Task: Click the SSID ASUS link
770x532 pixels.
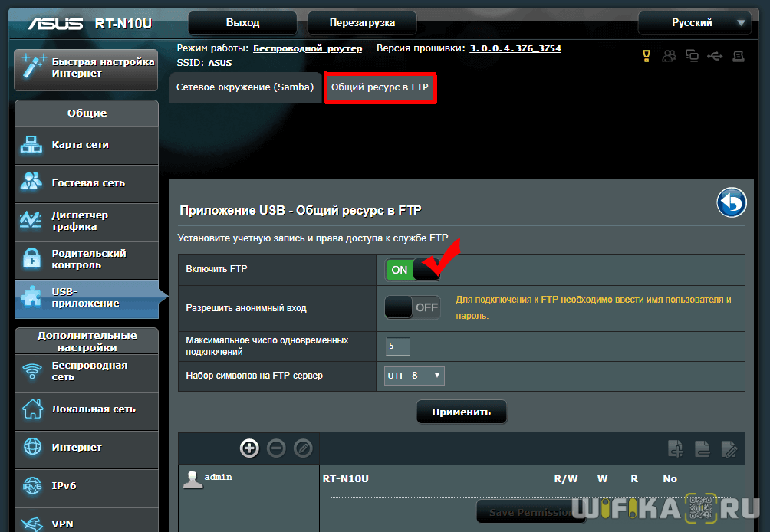Action: (219, 63)
